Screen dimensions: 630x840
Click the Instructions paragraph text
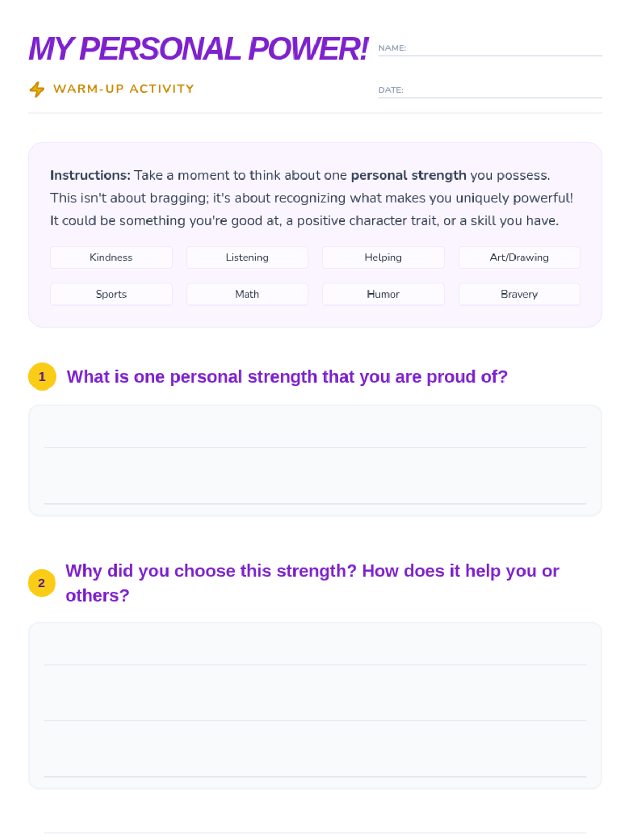click(x=312, y=198)
